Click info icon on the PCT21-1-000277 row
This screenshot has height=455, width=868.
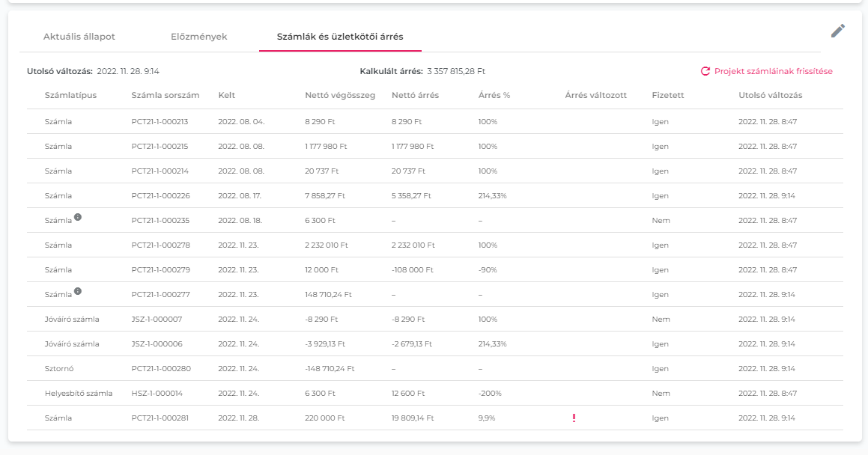coord(78,291)
